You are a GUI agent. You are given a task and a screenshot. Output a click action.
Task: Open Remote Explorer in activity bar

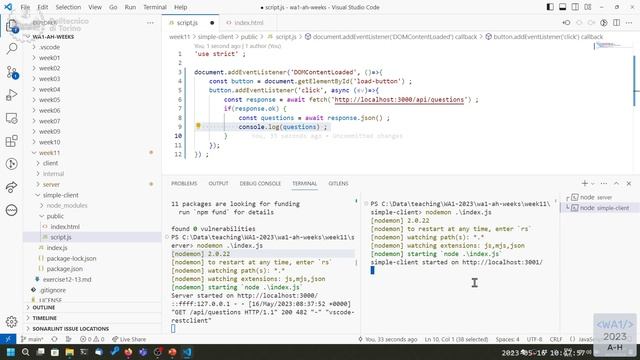click(x=11, y=118)
